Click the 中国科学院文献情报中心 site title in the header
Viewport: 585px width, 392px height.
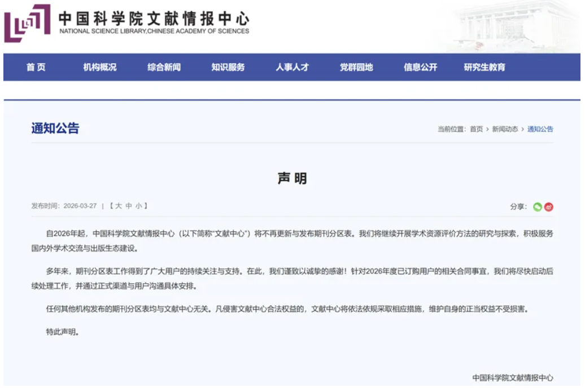point(154,19)
